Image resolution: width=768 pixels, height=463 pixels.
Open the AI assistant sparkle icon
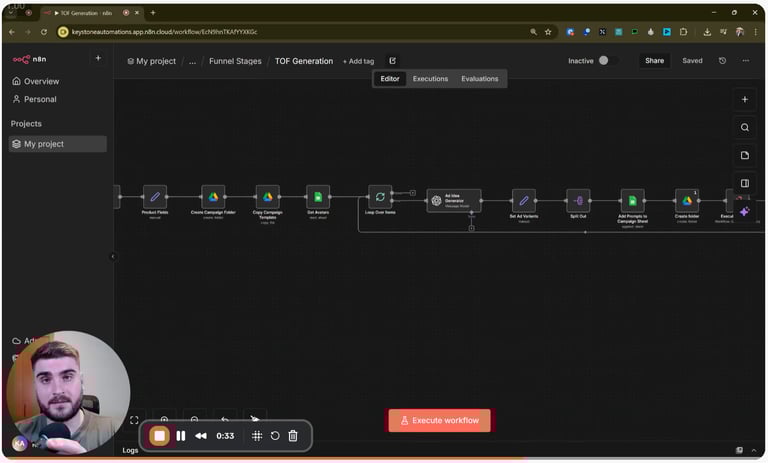744,211
